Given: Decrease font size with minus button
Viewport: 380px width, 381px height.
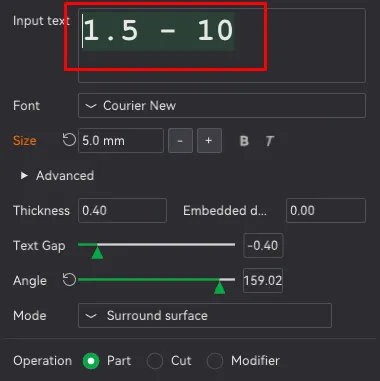Looking at the screenshot, I should (x=180, y=141).
